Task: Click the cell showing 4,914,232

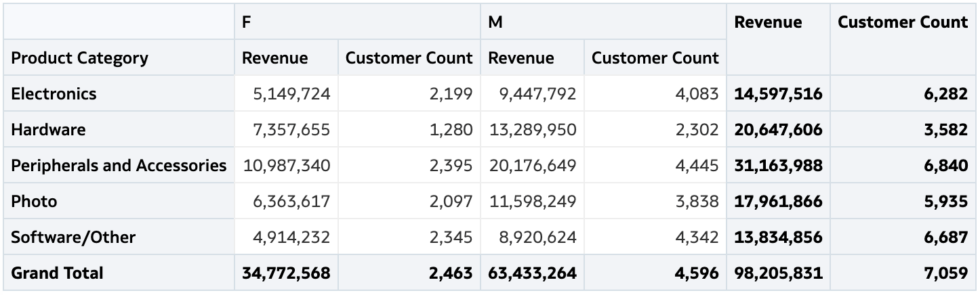Action: pyautogui.click(x=286, y=237)
